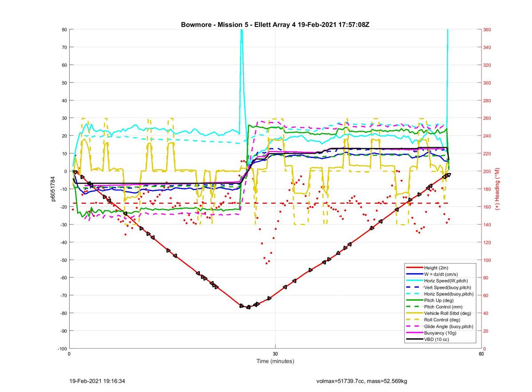Viewport: 532px width, 392px height.
Task: Click the red '100' heading tick label
Action: (x=487, y=260)
